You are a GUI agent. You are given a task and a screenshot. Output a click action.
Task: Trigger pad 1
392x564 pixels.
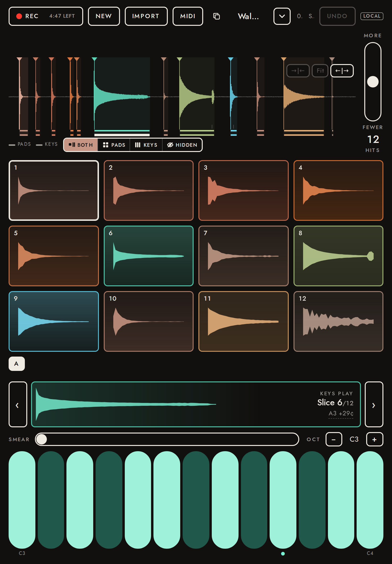54,190
